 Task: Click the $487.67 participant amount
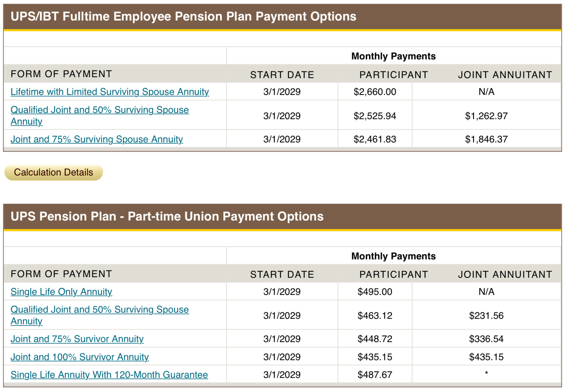pos(375,375)
